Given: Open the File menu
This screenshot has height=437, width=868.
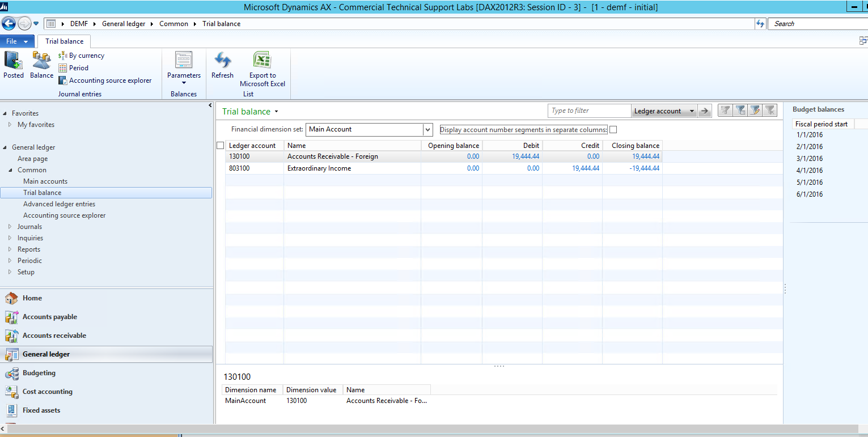Looking at the screenshot, I should pos(17,41).
